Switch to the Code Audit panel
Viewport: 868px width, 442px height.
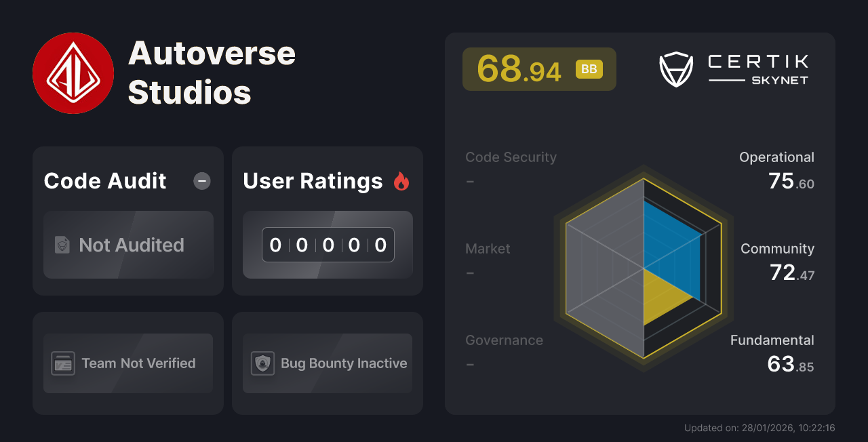pos(104,181)
